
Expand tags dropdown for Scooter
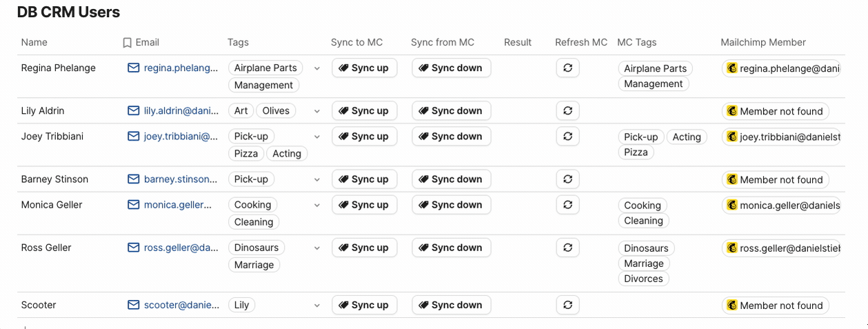[x=317, y=306]
